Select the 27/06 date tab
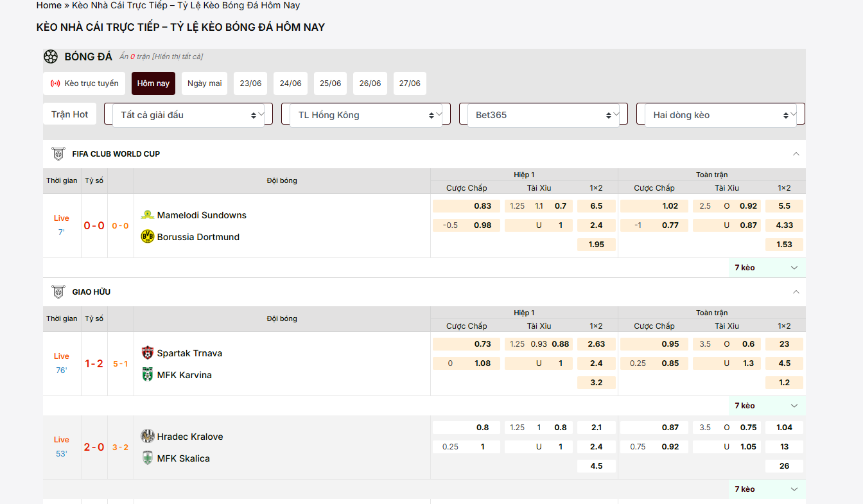863x504 pixels. (410, 83)
